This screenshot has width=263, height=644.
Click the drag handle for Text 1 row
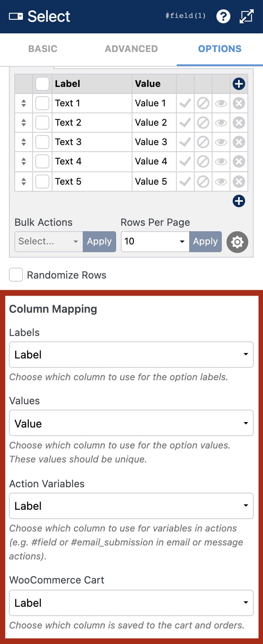tap(24, 103)
